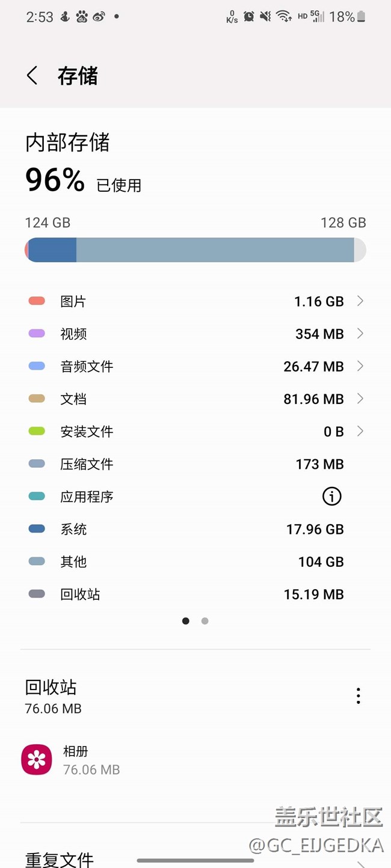
Task: Tap the red 图片 color swatch
Action: click(37, 301)
